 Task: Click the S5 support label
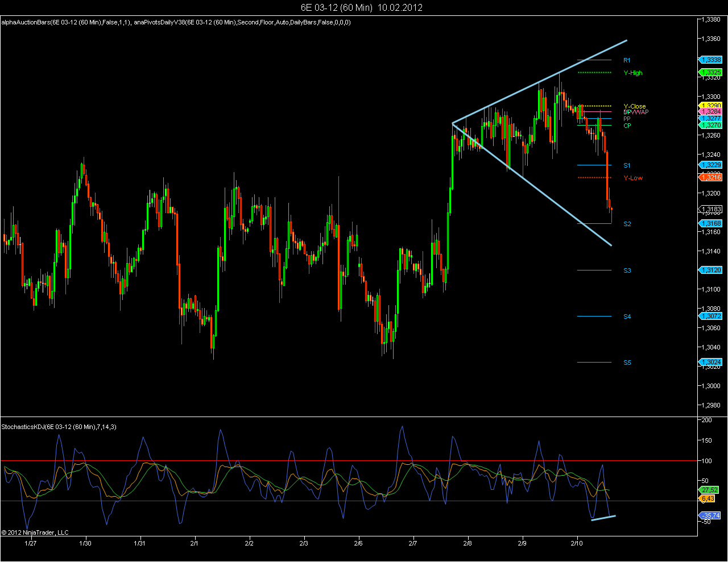(x=627, y=363)
